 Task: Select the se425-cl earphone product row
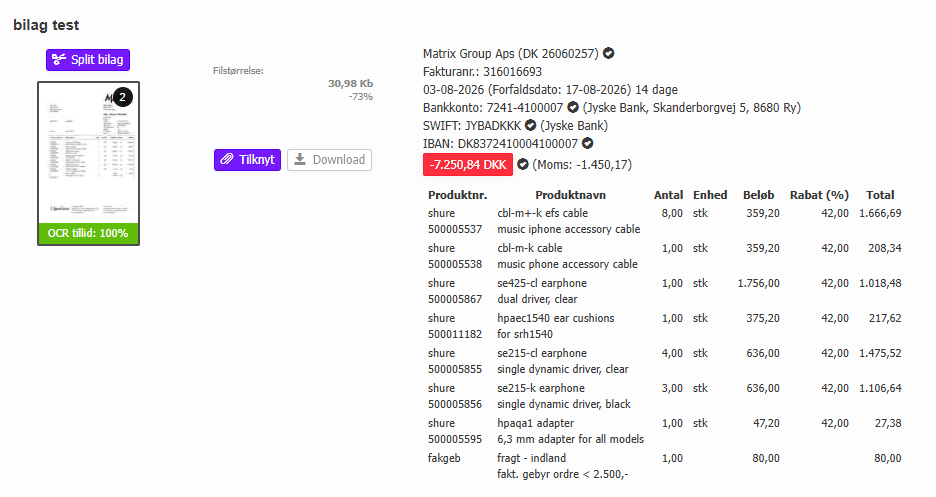664,291
